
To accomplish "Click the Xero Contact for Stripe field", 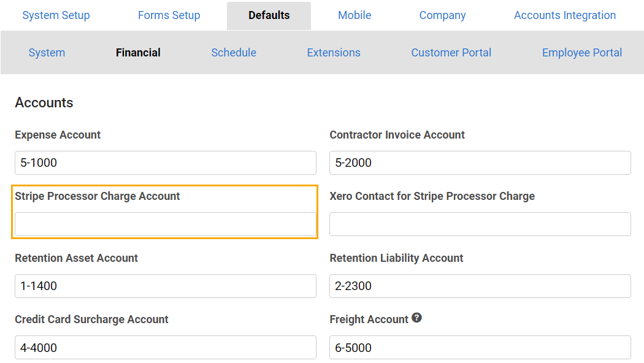I will tap(480, 224).
